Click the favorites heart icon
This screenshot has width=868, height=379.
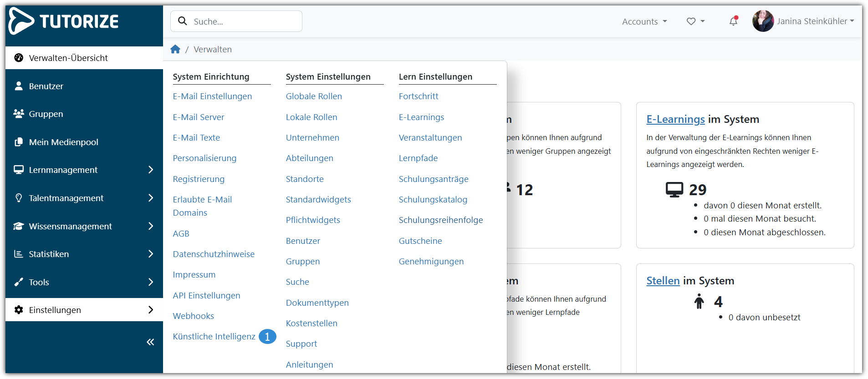coord(691,21)
